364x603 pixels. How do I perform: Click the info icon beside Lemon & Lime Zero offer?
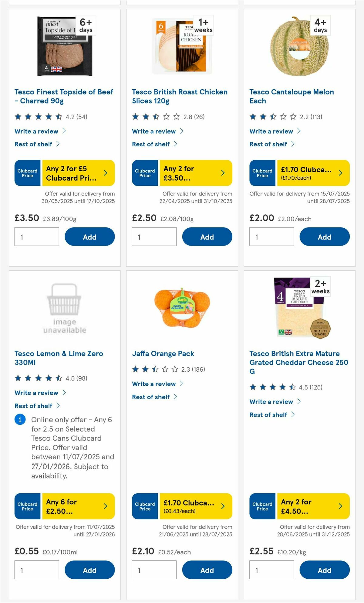pyautogui.click(x=20, y=420)
